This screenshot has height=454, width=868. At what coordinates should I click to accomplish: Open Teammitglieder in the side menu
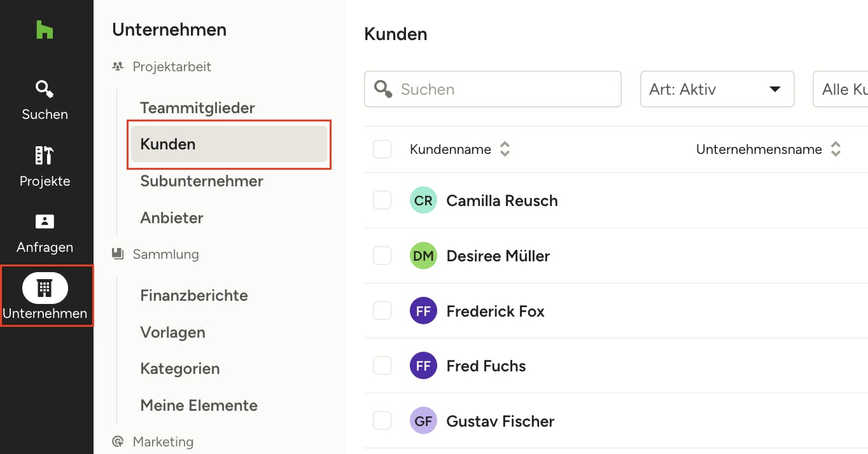point(197,108)
